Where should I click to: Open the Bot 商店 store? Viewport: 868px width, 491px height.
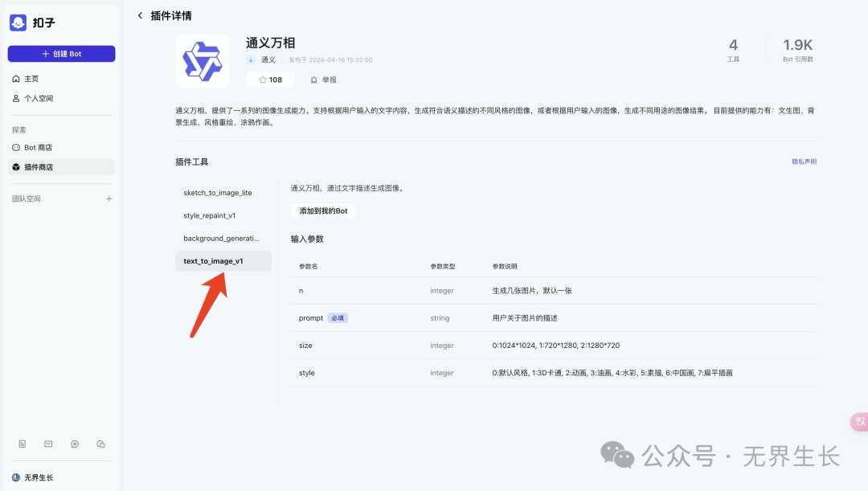point(61,147)
